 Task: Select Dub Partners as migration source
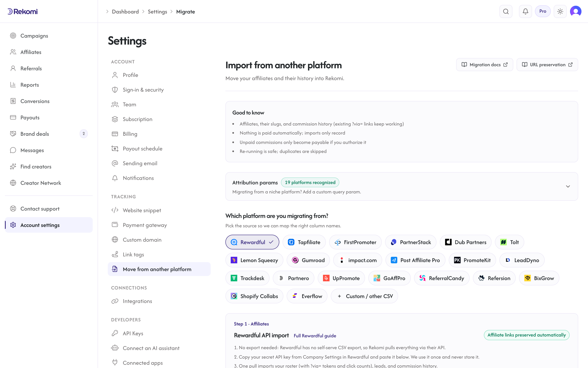click(x=465, y=242)
